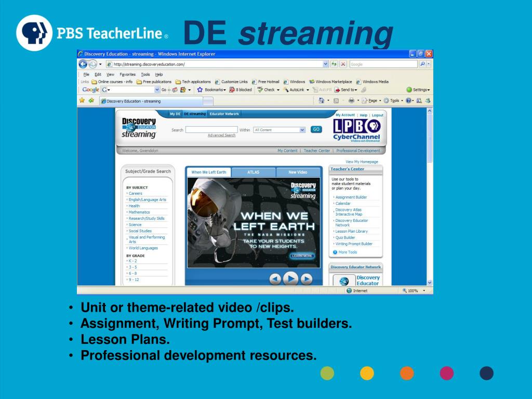Viewport: 532px width, 399px height.
Task: Open the Within All Content dropdown
Action: tap(302, 130)
